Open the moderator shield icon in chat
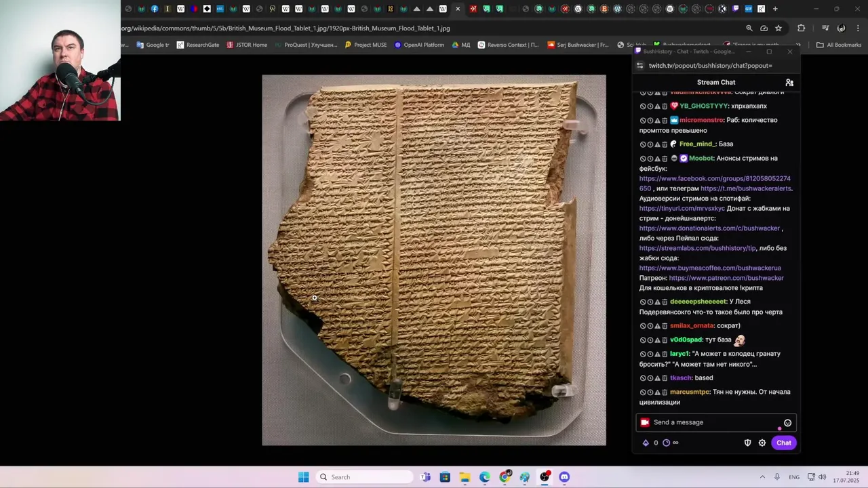 (748, 443)
